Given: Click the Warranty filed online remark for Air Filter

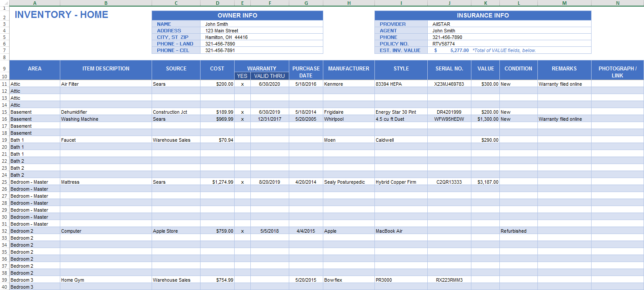Looking at the screenshot, I should tap(564, 84).
